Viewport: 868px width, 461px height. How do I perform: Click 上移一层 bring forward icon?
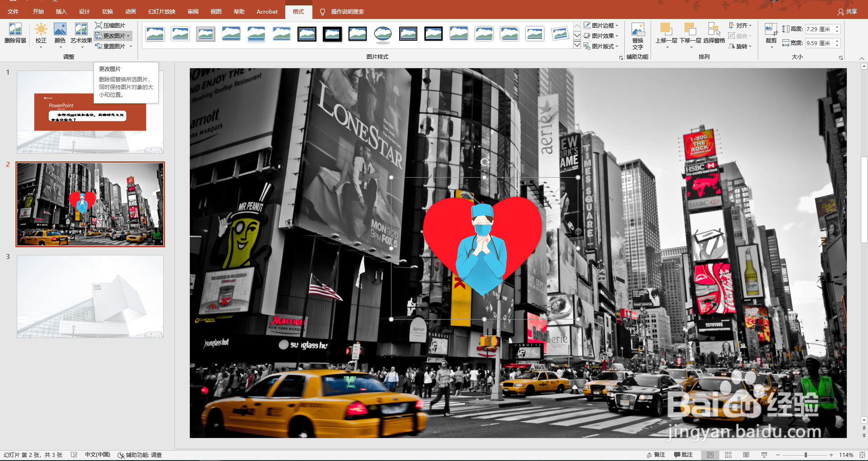tap(665, 29)
